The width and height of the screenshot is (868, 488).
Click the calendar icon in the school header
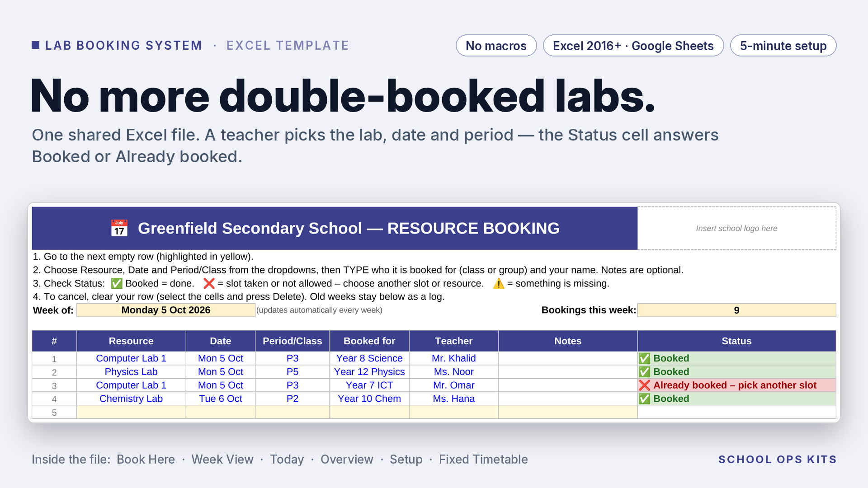pyautogui.click(x=119, y=228)
